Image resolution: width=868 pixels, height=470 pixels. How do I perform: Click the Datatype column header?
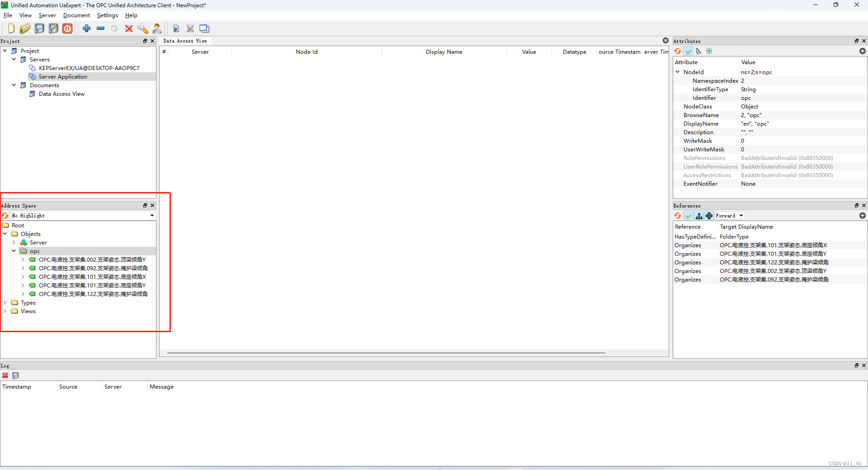pos(574,52)
